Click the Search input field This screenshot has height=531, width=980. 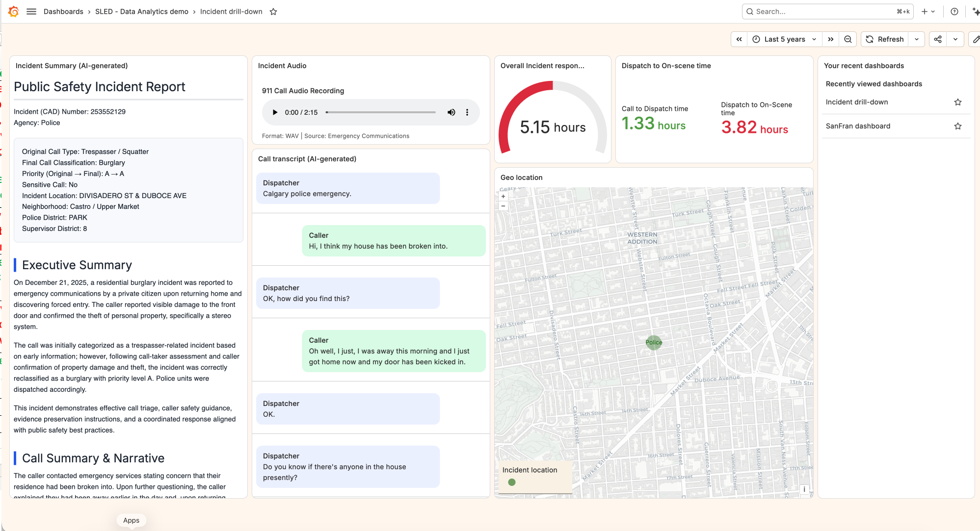[x=827, y=11]
